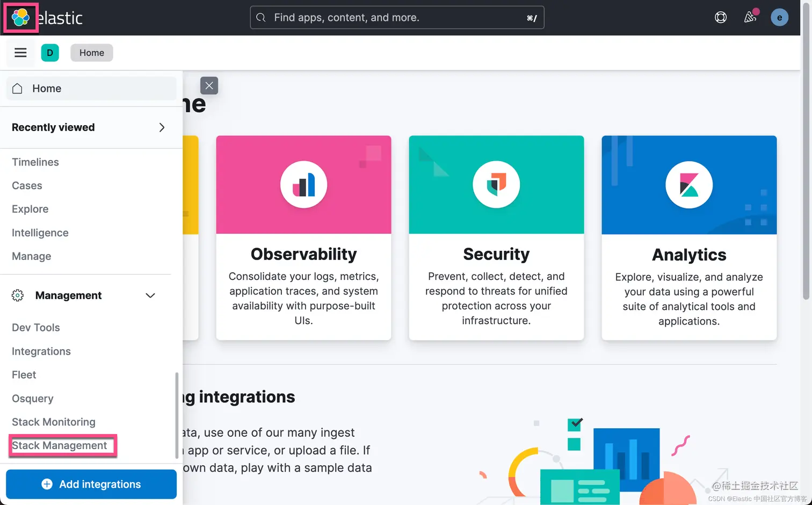Open Dev Tools
812x505 pixels.
[x=36, y=328]
